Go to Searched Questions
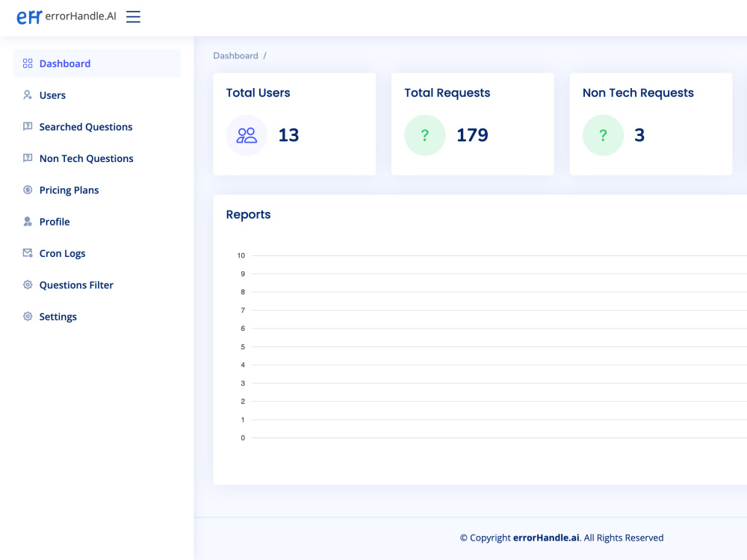747x560 pixels. [x=96, y=127]
